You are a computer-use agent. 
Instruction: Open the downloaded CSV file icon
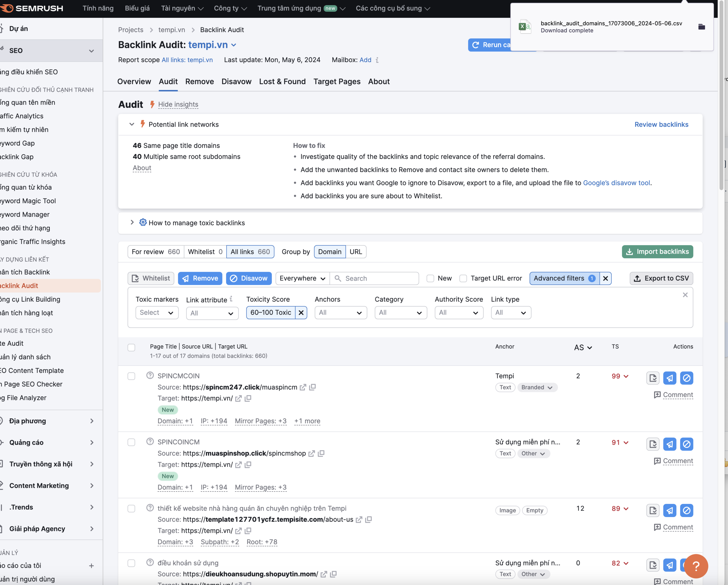[x=525, y=27]
